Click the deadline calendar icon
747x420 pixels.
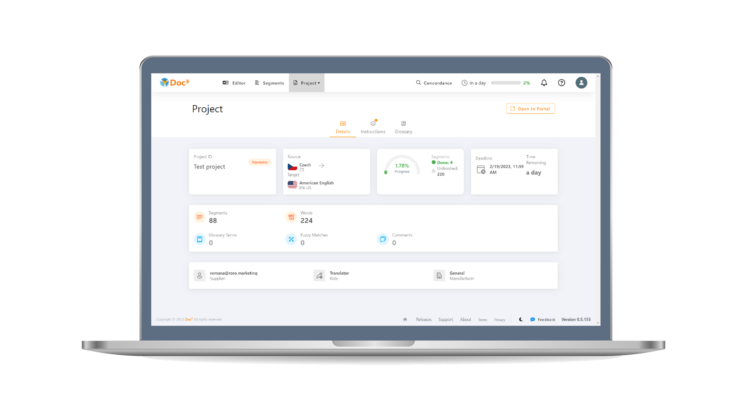(x=481, y=170)
